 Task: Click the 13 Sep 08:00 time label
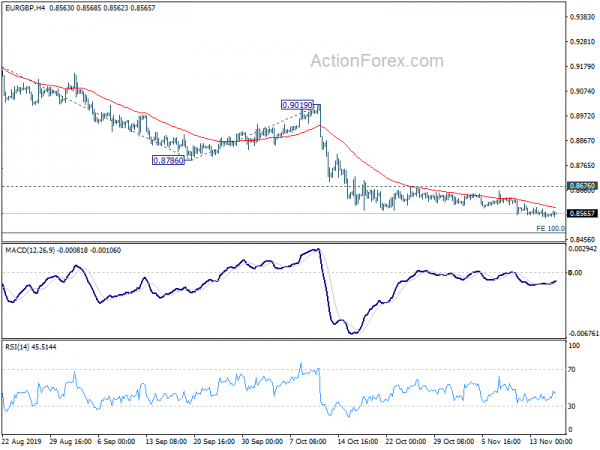(x=166, y=441)
